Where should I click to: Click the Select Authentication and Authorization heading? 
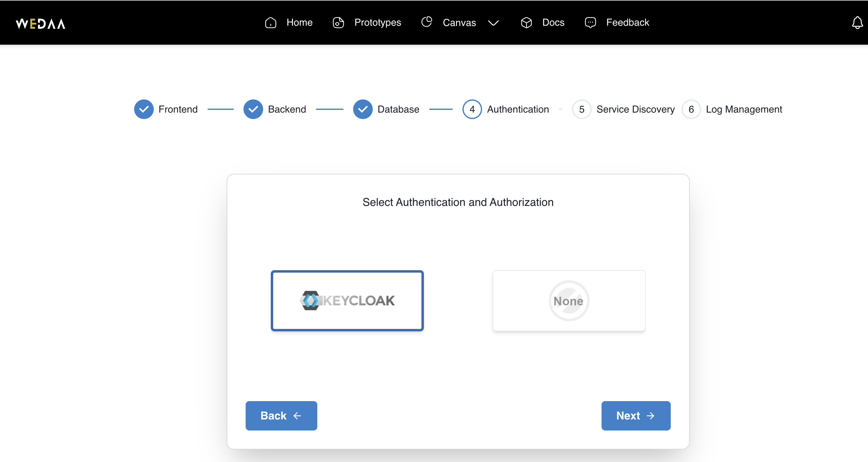458,202
